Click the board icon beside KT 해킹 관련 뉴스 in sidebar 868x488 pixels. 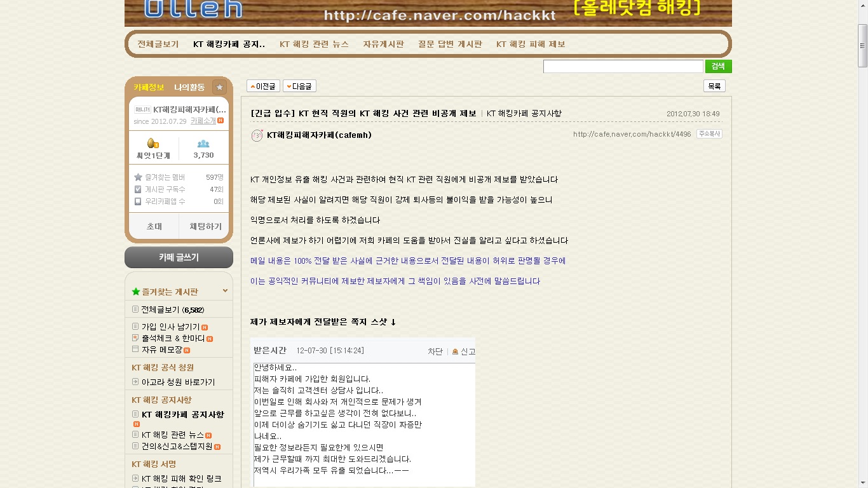click(135, 435)
